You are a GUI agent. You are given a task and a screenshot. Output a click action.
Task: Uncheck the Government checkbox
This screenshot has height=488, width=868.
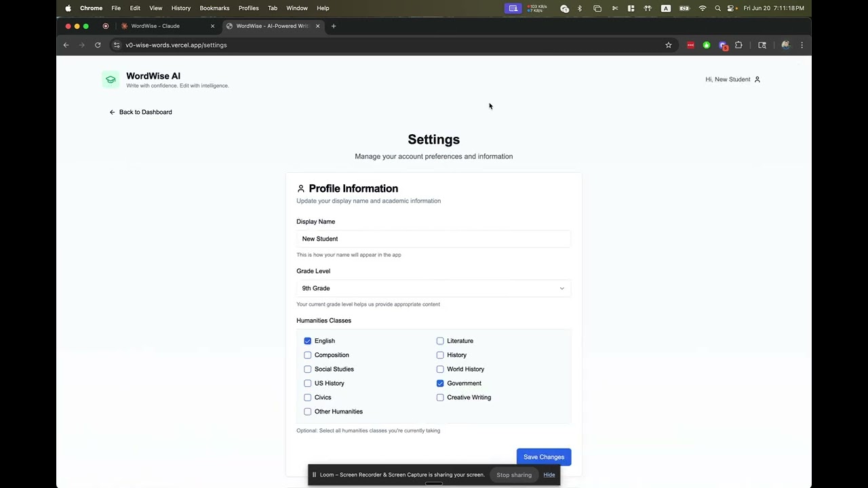(x=440, y=384)
